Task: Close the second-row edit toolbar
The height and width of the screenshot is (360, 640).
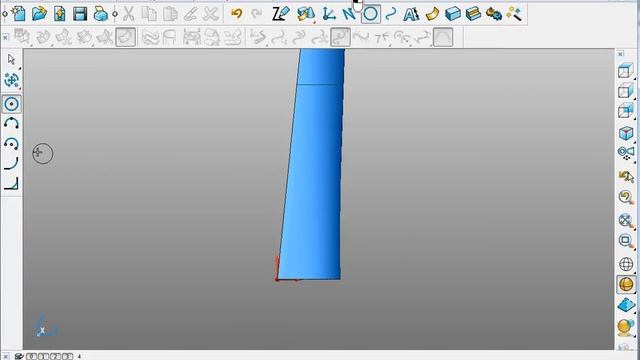Action: 5,38
